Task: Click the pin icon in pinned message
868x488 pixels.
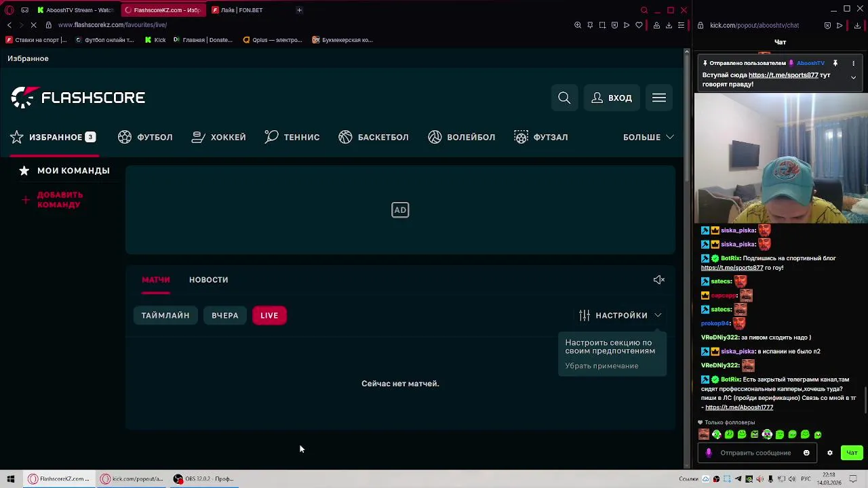Action: pyautogui.click(x=835, y=63)
